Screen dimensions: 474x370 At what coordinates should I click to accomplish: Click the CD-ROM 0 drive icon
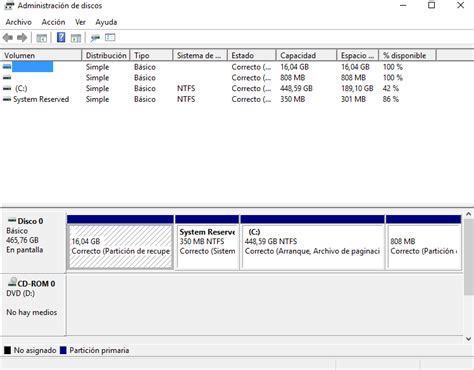(12, 283)
